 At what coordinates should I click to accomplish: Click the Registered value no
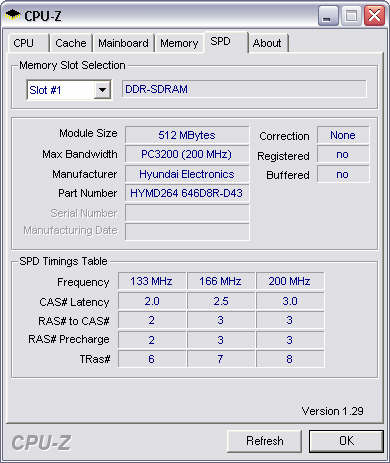tap(343, 155)
